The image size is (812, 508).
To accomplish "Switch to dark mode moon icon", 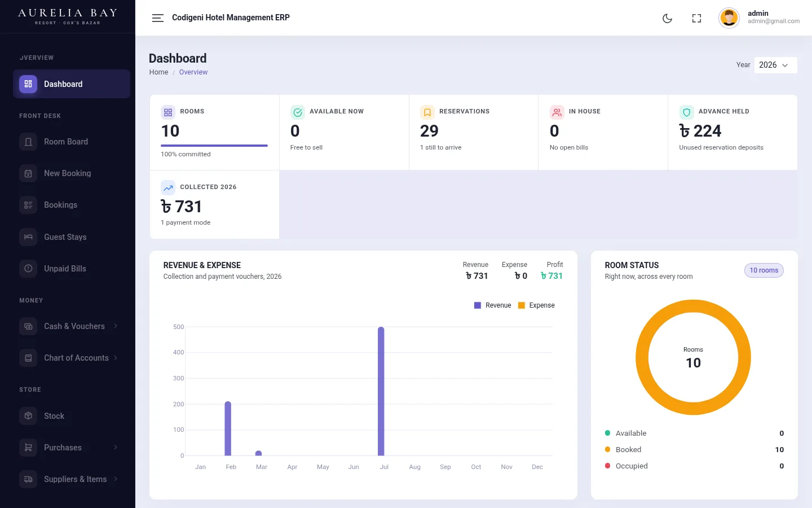I will pos(667,18).
